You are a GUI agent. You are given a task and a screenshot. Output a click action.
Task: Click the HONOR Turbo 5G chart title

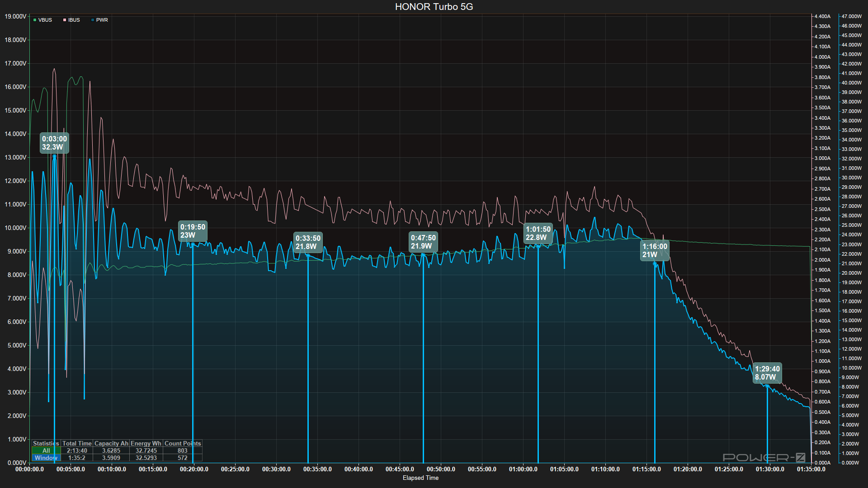click(x=434, y=7)
